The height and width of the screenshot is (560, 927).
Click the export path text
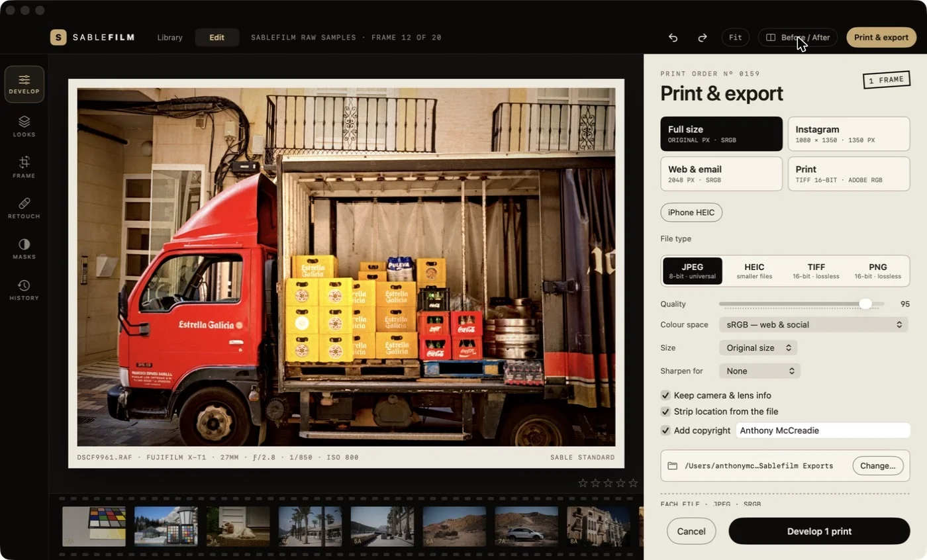coord(759,466)
